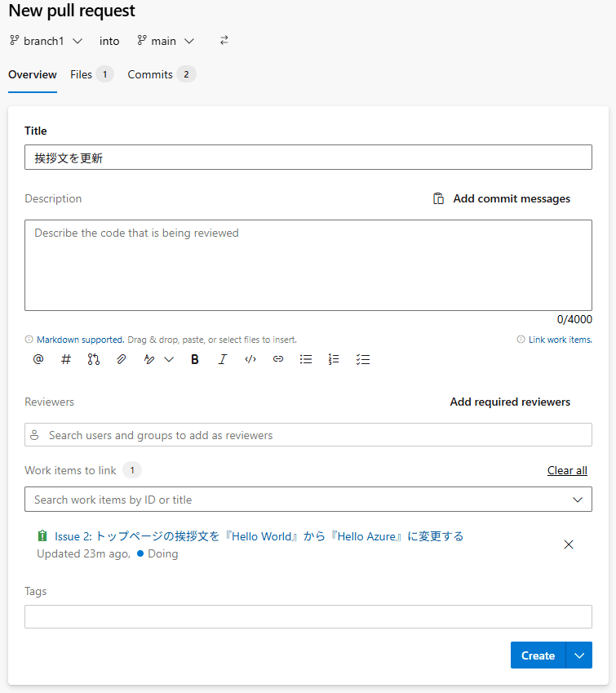The image size is (616, 693).
Task: Open the Create button split dropdown
Action: pos(579,655)
